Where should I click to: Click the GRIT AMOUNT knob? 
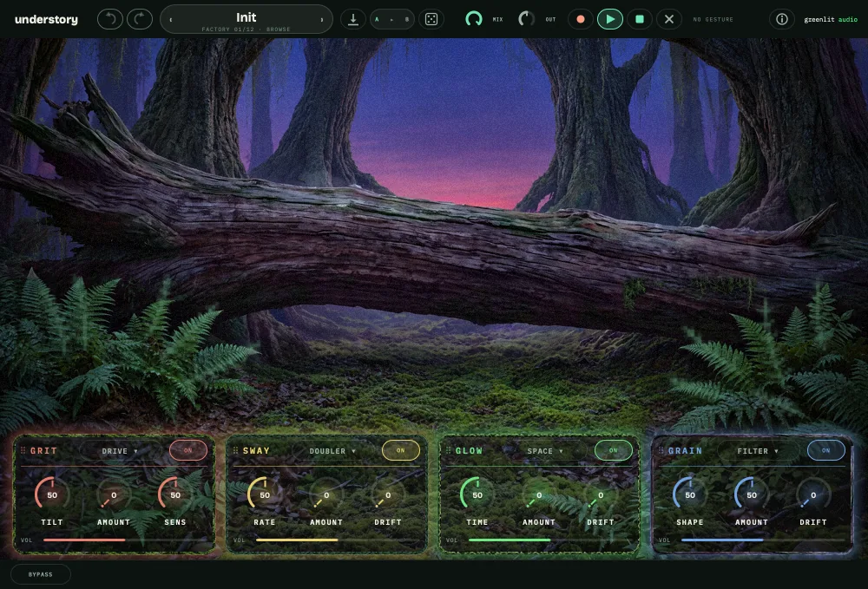(114, 494)
